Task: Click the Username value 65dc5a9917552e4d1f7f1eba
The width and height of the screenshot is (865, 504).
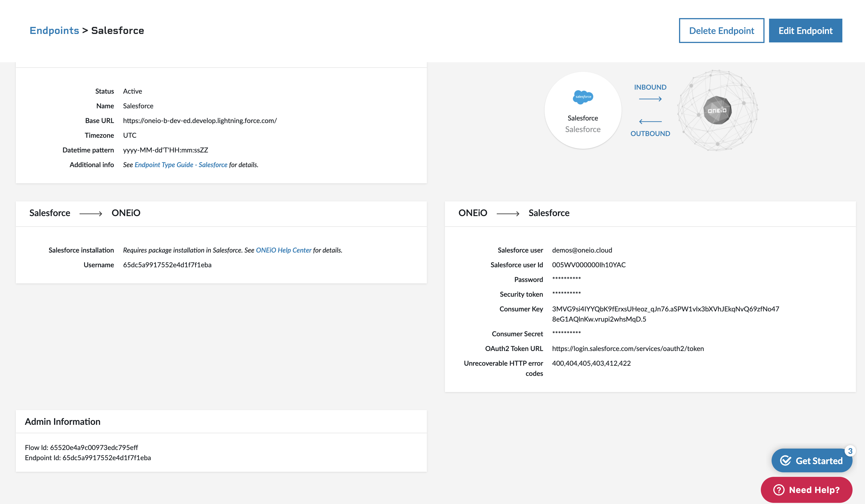Action: tap(167, 265)
